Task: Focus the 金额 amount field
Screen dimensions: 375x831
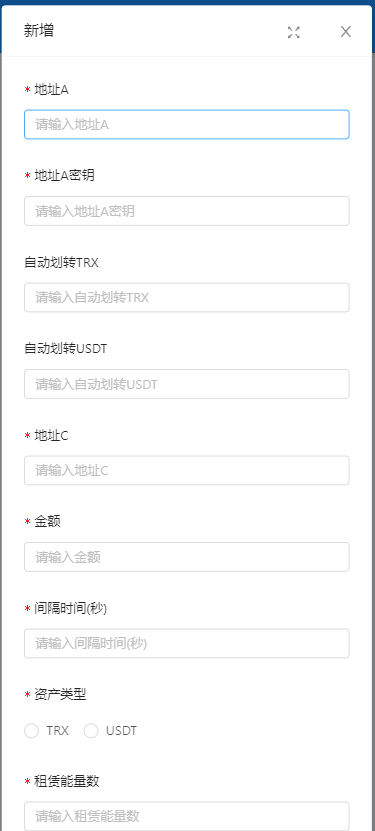Action: click(186, 557)
